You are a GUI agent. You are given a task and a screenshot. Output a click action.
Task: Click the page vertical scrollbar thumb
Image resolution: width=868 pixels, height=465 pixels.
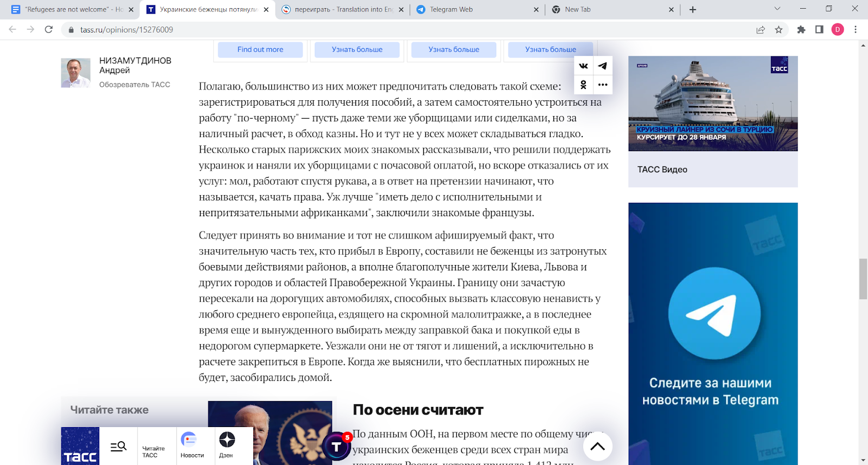(x=863, y=279)
